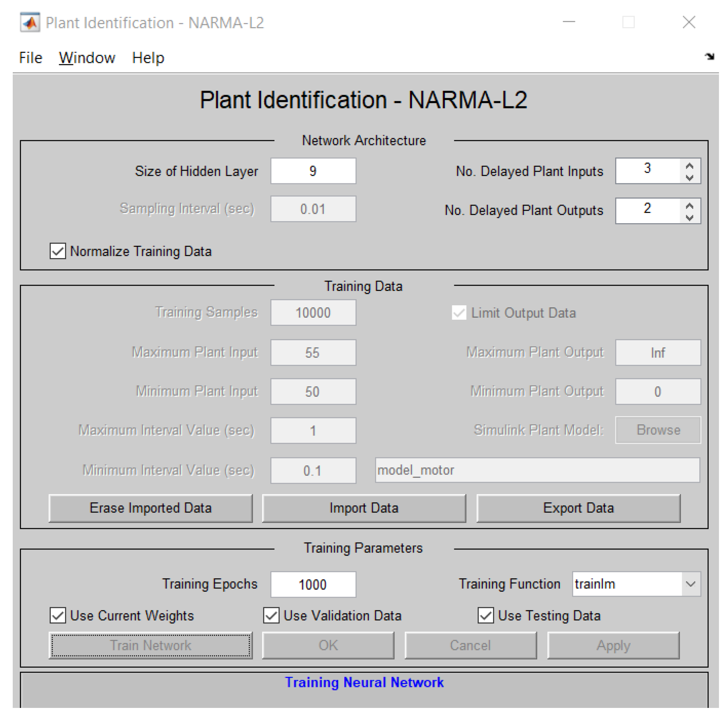Screen dimensions: 728x719
Task: Open the Window menu
Action: tap(87, 58)
